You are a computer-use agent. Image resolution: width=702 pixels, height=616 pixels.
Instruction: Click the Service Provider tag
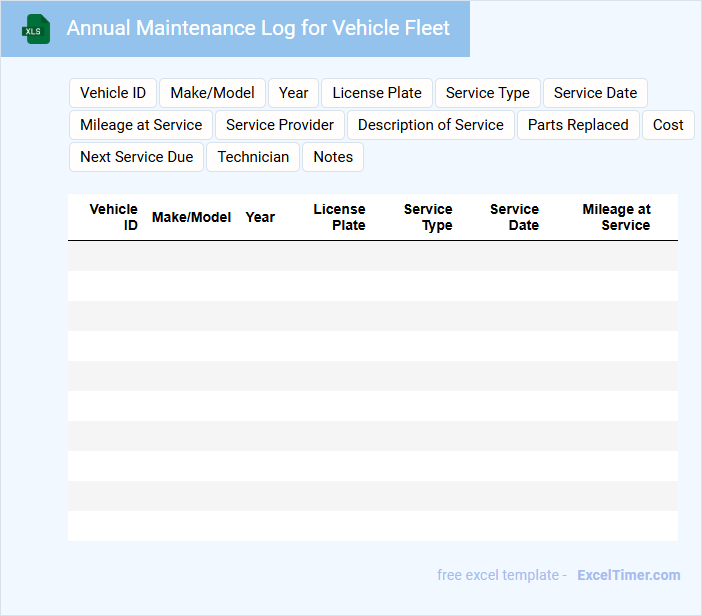tap(280, 125)
